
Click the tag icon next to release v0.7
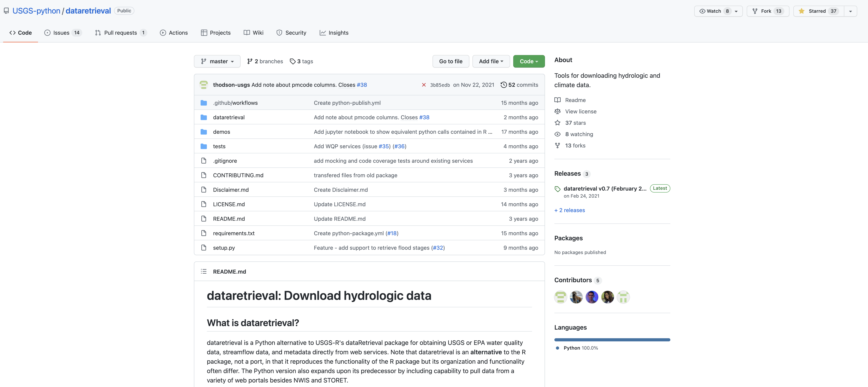(558, 189)
